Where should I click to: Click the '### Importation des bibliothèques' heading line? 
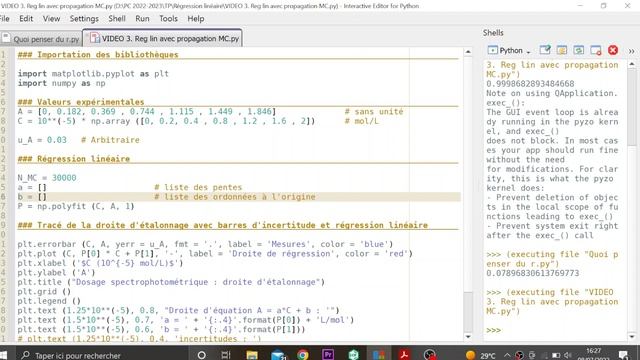pos(98,55)
